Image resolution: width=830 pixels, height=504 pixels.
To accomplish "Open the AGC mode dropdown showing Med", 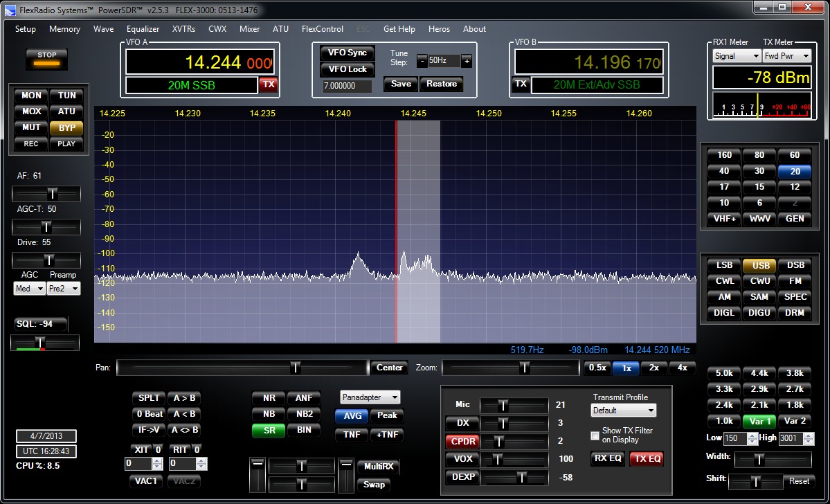I will click(28, 288).
